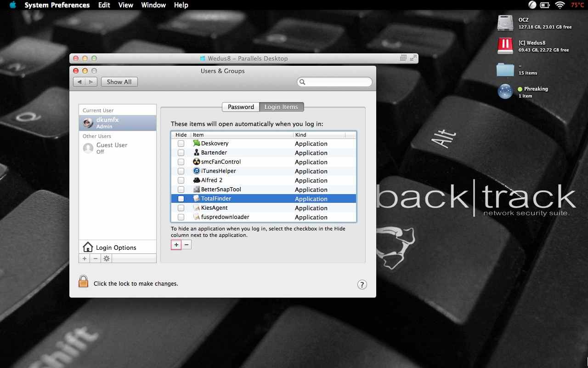Click the 75°C temperature readout in menu bar

pos(577,5)
